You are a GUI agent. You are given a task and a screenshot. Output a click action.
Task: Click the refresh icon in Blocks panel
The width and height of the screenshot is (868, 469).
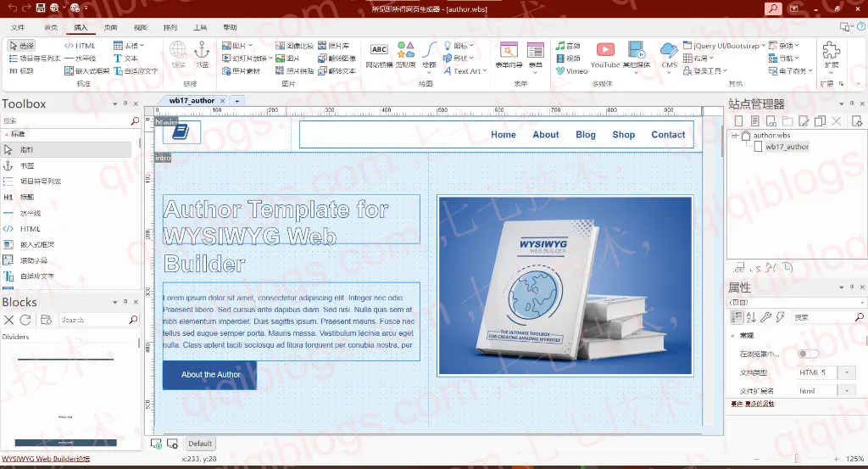click(25, 320)
